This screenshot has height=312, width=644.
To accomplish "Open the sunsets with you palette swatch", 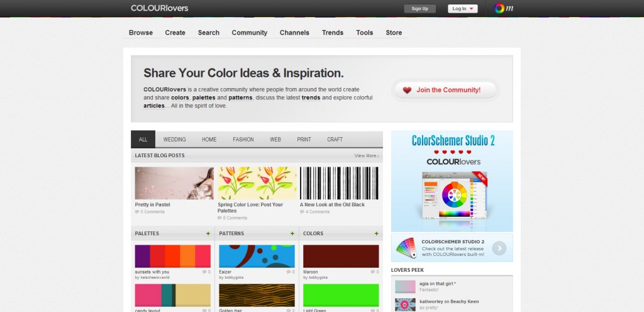I will pyautogui.click(x=172, y=256).
